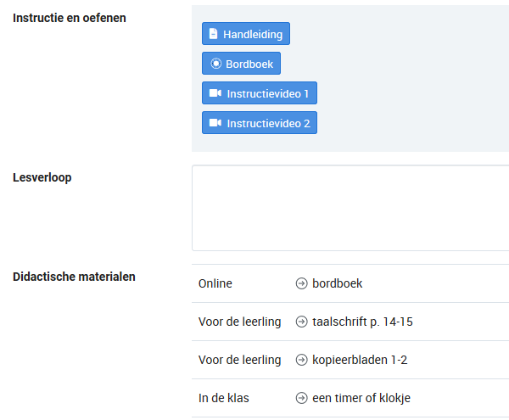Play Instructievideo 1
Viewport: 509px width, 420px height.
tap(260, 93)
